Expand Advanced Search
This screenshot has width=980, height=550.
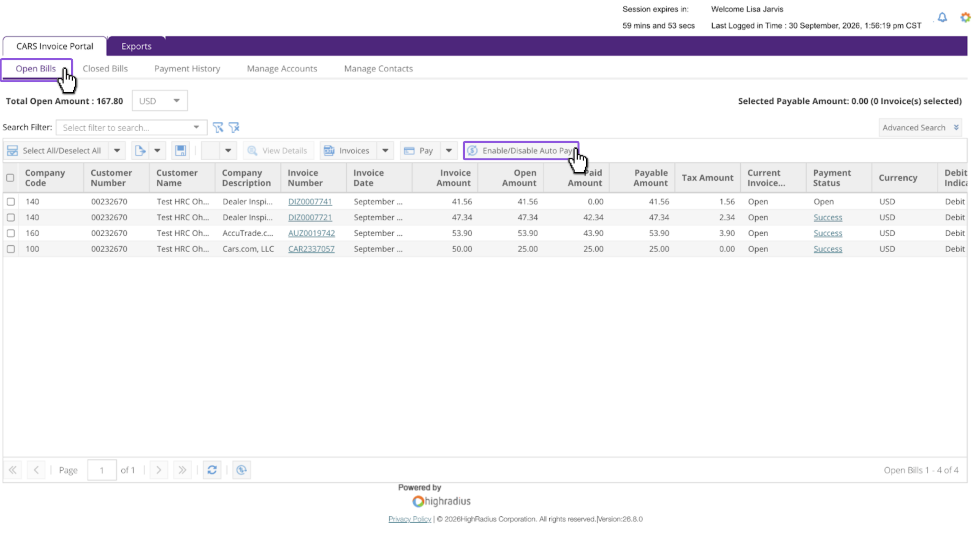pos(920,127)
